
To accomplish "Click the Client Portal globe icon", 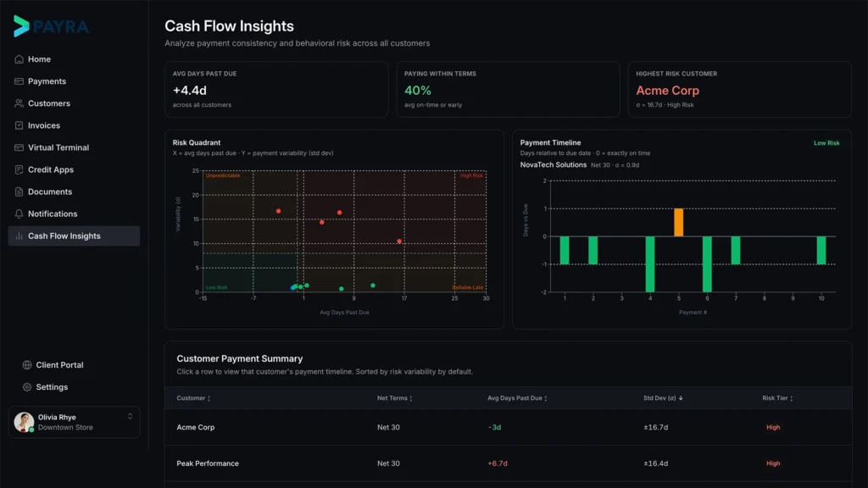I will point(27,365).
